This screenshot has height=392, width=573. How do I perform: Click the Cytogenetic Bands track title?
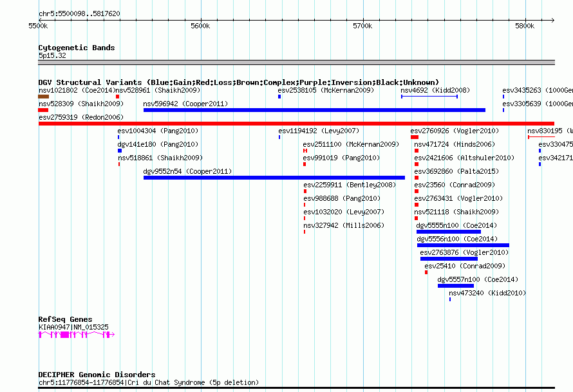[77, 48]
